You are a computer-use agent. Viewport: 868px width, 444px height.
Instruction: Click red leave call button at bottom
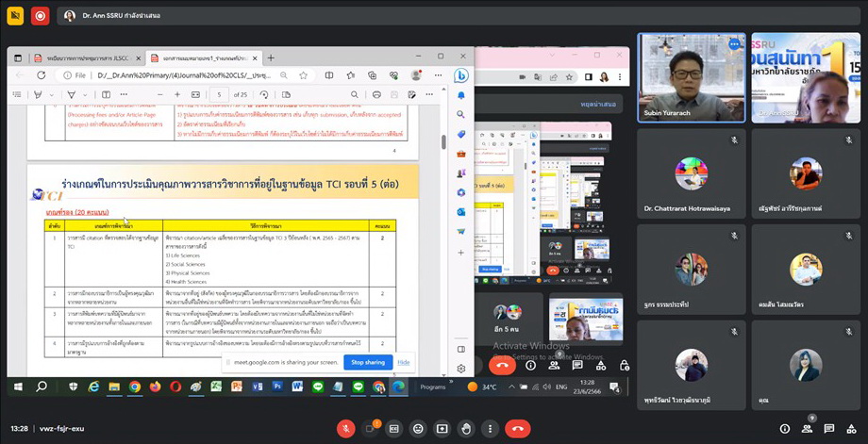coord(517,429)
